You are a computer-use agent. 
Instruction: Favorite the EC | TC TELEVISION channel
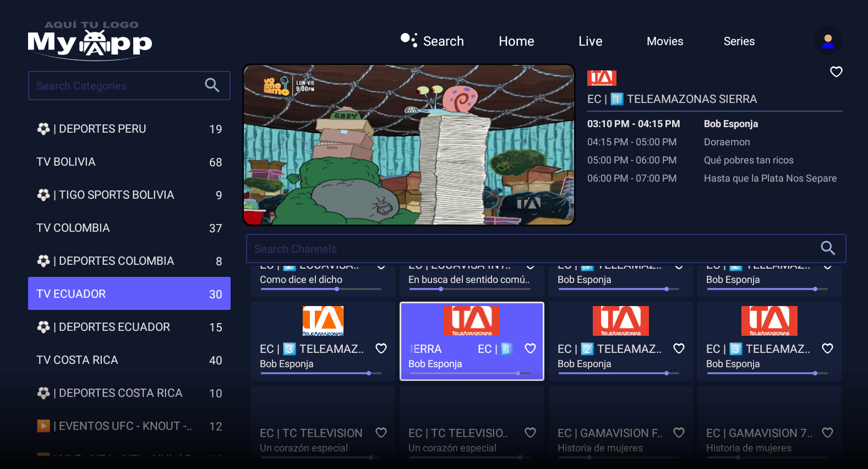point(381,433)
